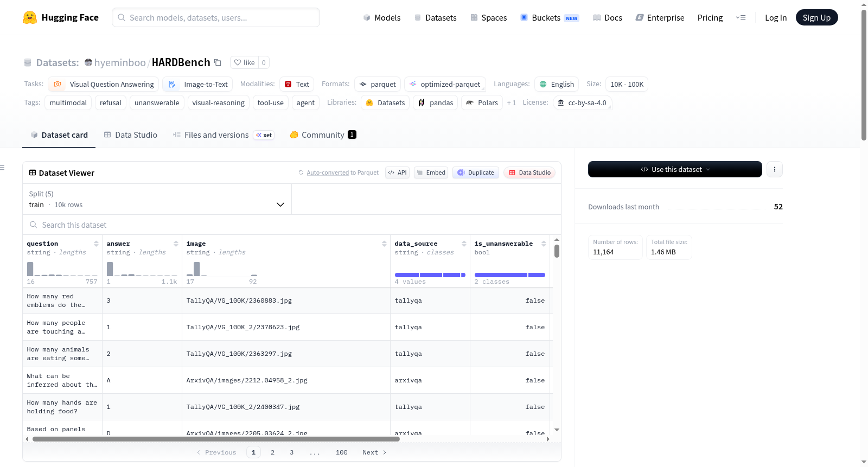This screenshot has height=467, width=868.
Task: Click the table's horizontal scrollbar
Action: [x=216, y=439]
